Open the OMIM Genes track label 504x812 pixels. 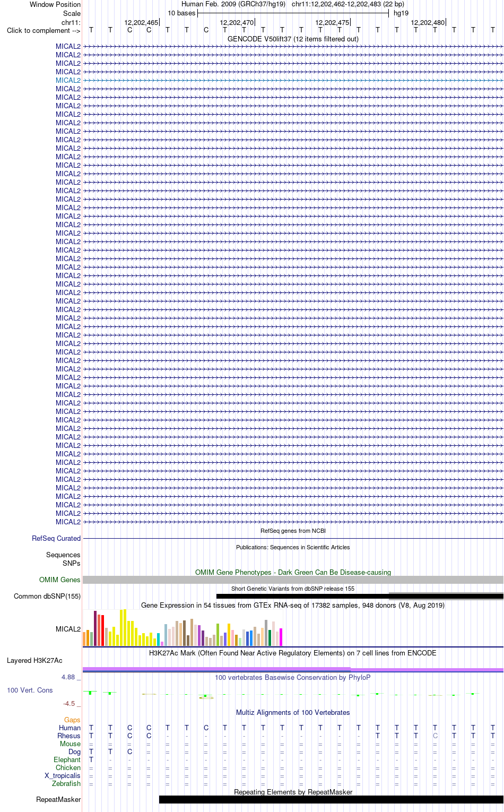[60, 580]
